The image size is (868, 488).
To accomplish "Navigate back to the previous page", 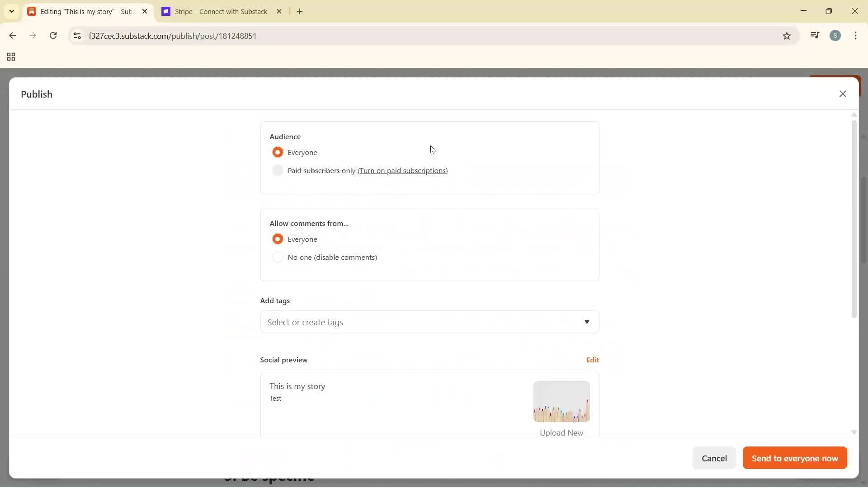I will [12, 36].
